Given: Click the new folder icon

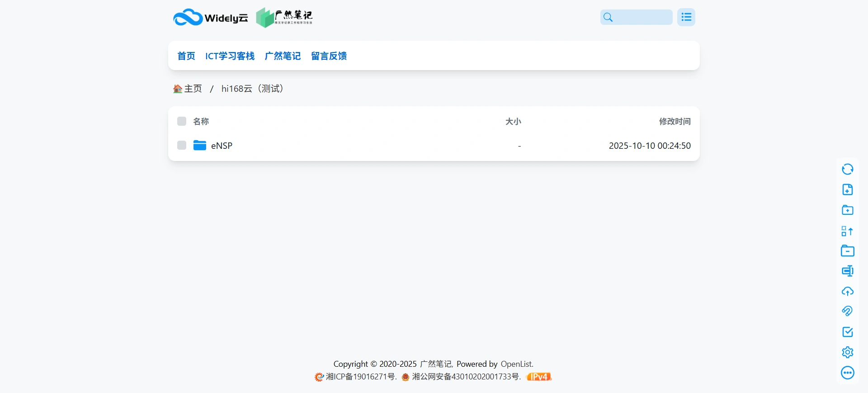Looking at the screenshot, I should pyautogui.click(x=847, y=210).
